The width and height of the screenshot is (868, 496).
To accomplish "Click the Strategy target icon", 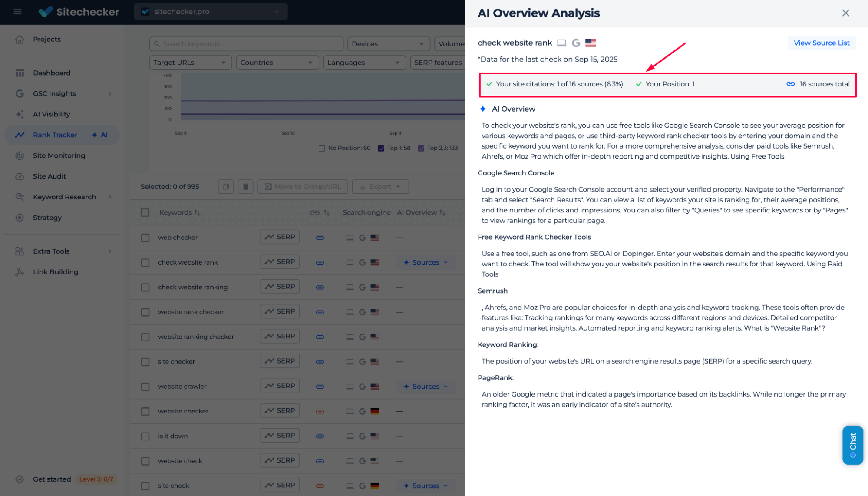I will click(20, 218).
